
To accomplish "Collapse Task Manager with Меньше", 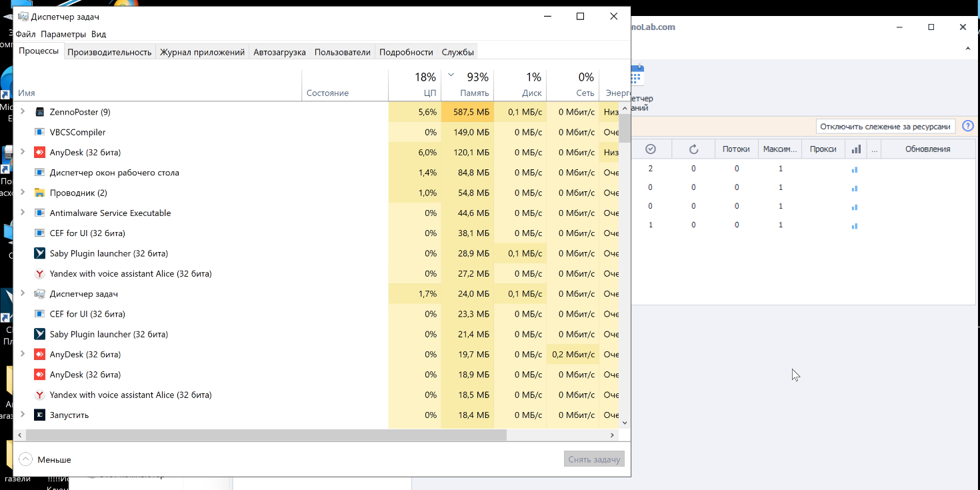I will tap(45, 459).
